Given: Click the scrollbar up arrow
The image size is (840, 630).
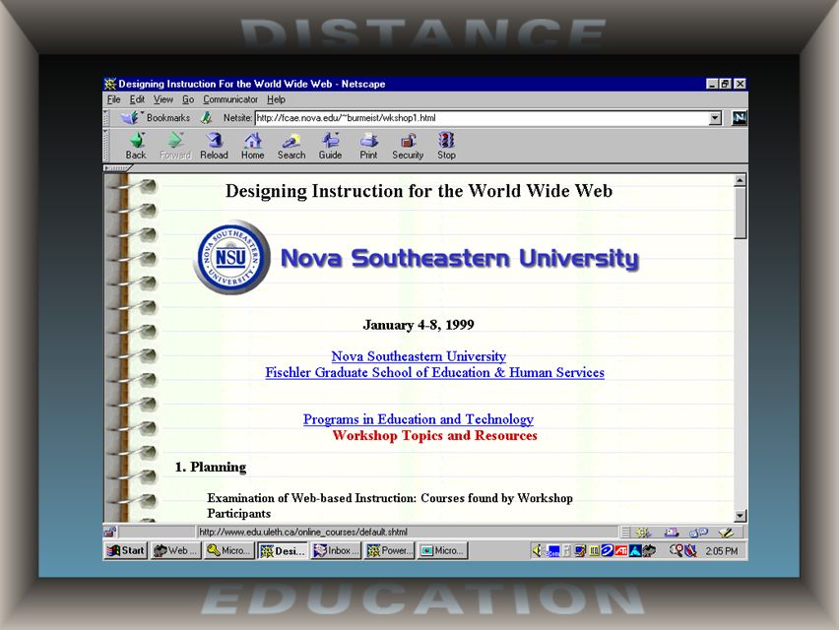Looking at the screenshot, I should click(x=740, y=180).
